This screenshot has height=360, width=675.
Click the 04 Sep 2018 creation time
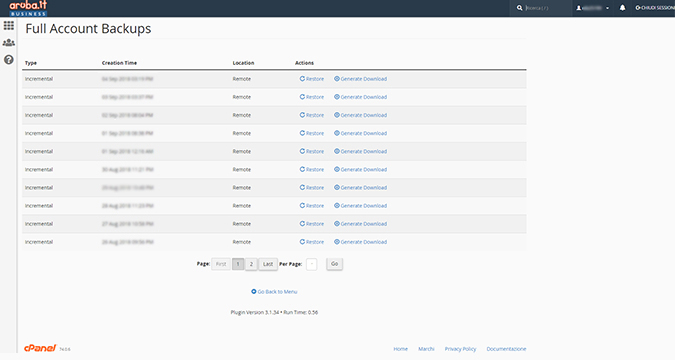[127, 79]
